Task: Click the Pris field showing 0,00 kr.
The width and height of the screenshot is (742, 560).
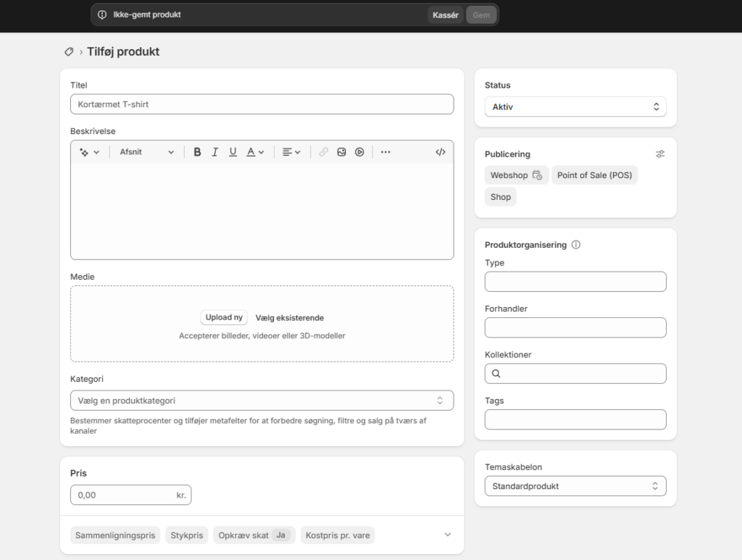Action: (x=130, y=495)
